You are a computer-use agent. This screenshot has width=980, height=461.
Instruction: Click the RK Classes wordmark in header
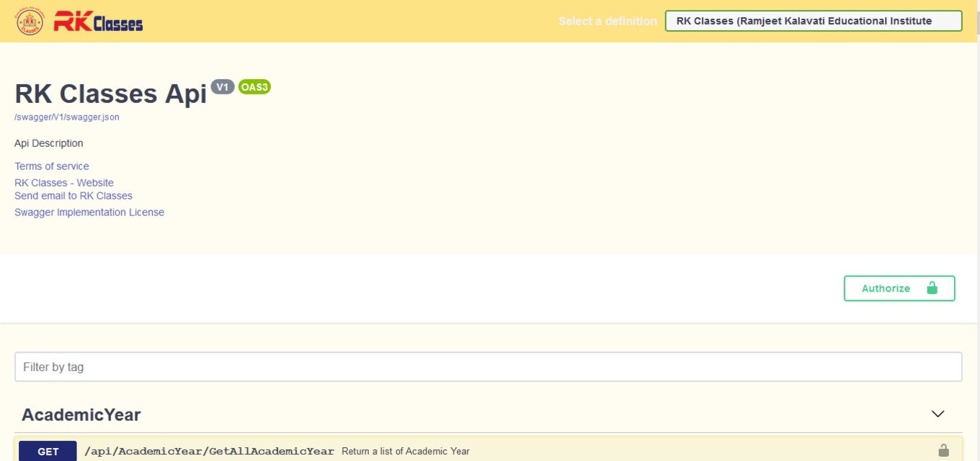(x=99, y=22)
